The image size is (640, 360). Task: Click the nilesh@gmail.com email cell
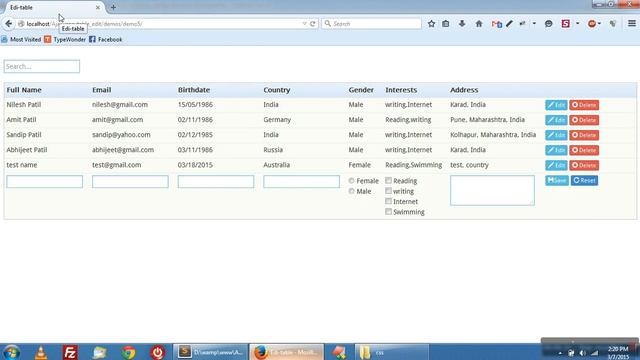tap(120, 104)
